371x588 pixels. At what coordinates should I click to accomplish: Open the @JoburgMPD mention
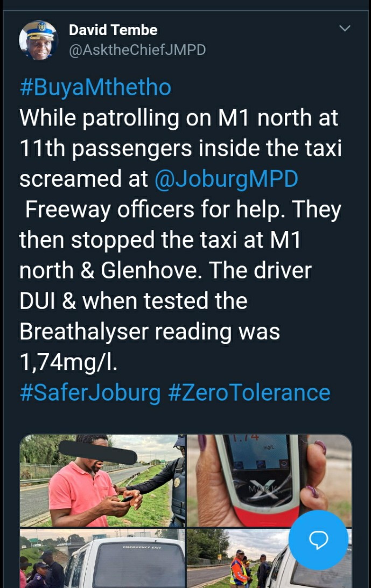click(x=226, y=179)
